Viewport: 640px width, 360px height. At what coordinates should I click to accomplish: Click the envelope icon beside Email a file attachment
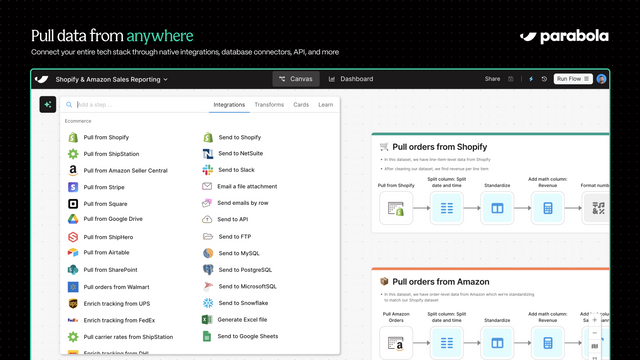207,186
